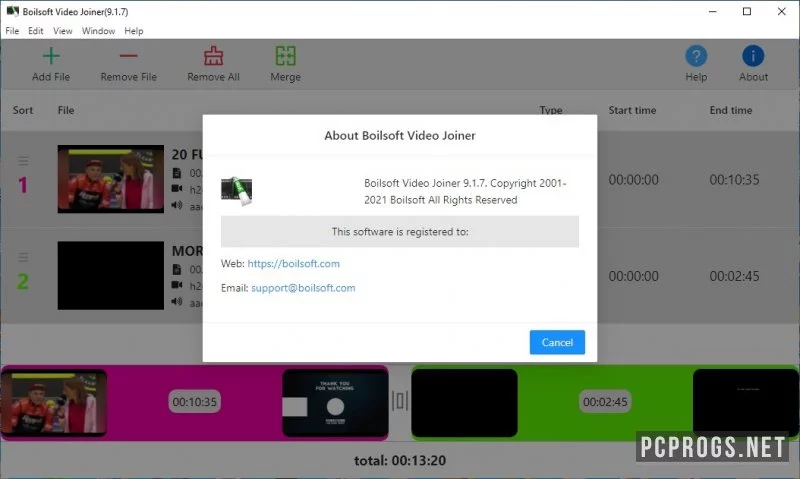Select the video thumbnail in row 1
800x479 pixels.
point(111,179)
